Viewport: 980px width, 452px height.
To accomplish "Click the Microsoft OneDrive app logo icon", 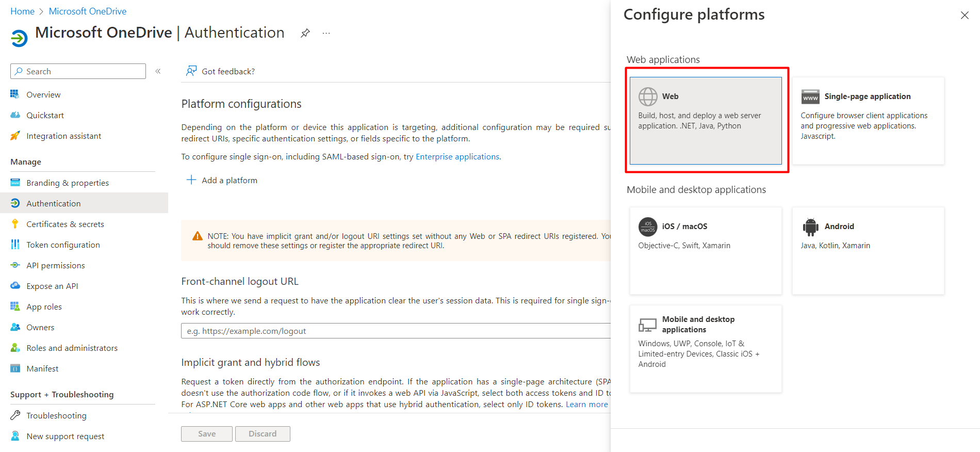I will [19, 38].
